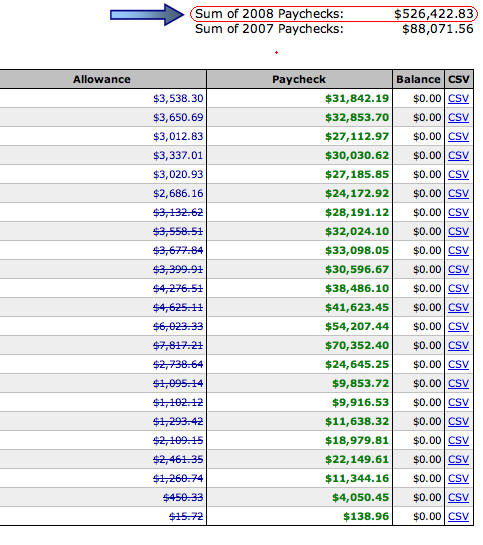Screen dimensions: 483x545
Task: Download CSV for the $11,638.32 row
Action: 458,422
